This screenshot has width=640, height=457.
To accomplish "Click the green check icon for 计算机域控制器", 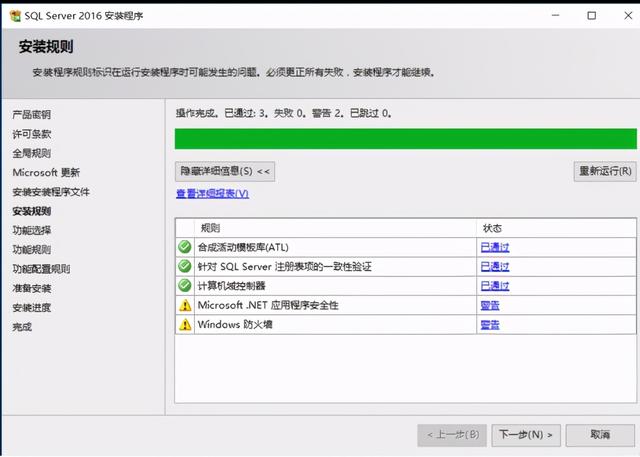I will point(185,286).
